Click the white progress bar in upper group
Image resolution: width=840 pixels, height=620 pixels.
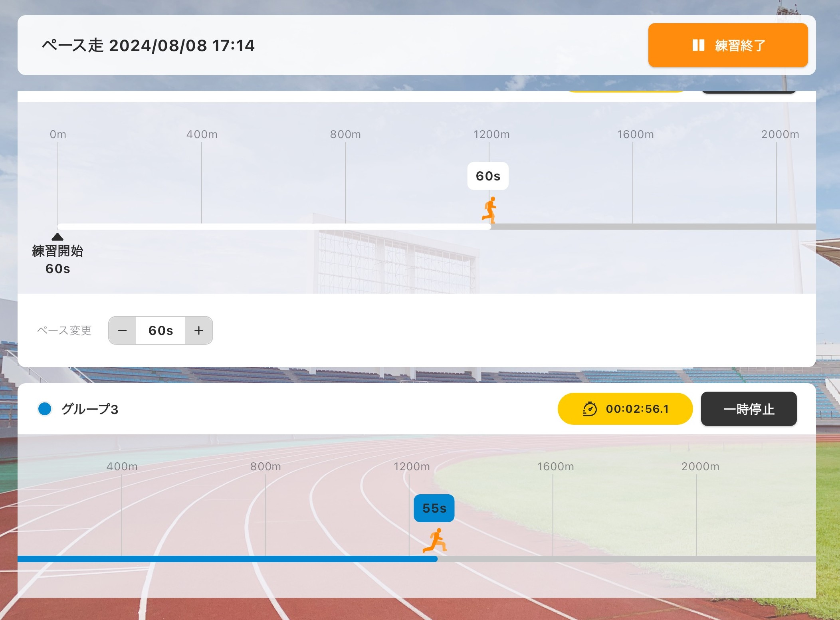click(274, 227)
